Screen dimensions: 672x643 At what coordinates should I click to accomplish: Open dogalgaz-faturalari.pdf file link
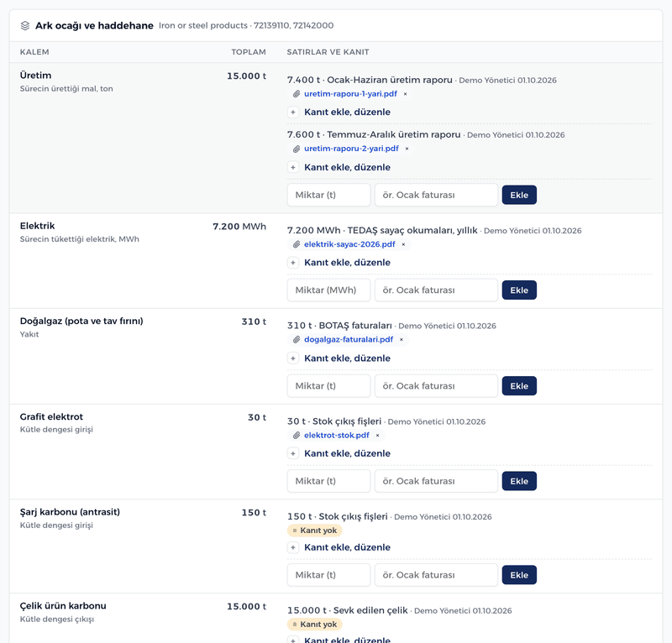pyautogui.click(x=349, y=340)
